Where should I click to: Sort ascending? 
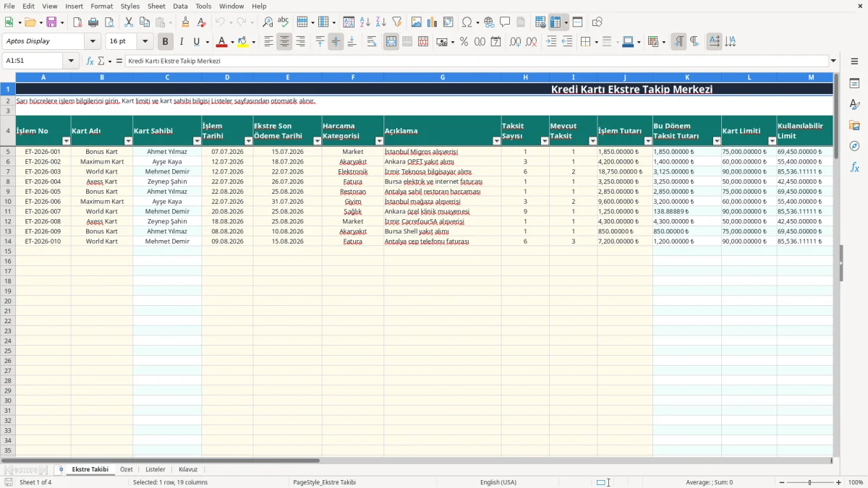365,22
